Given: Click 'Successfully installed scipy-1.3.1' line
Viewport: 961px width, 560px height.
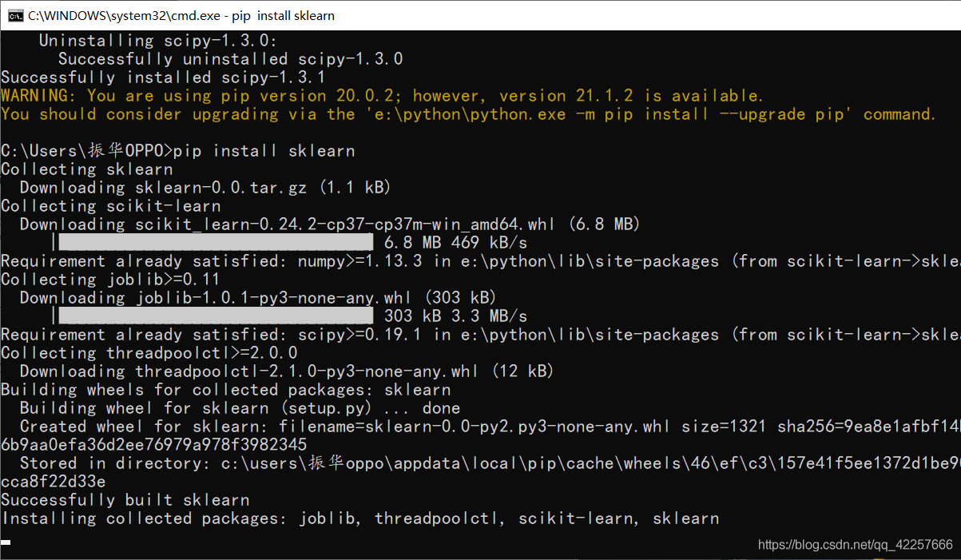Looking at the screenshot, I should (163, 77).
